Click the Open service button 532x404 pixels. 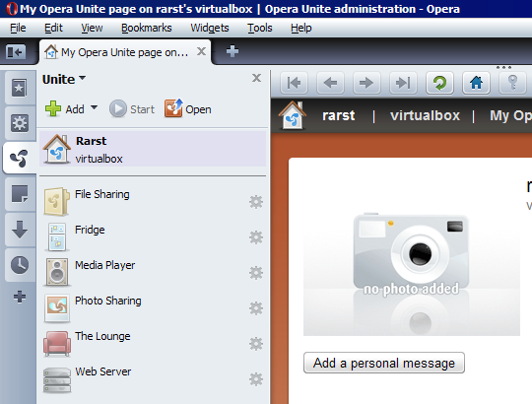[188, 108]
